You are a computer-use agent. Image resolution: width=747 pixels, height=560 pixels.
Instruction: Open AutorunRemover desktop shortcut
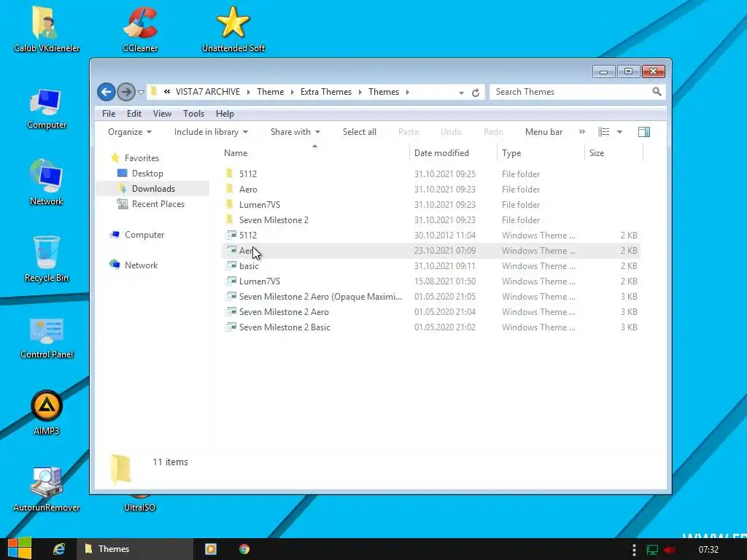47,489
